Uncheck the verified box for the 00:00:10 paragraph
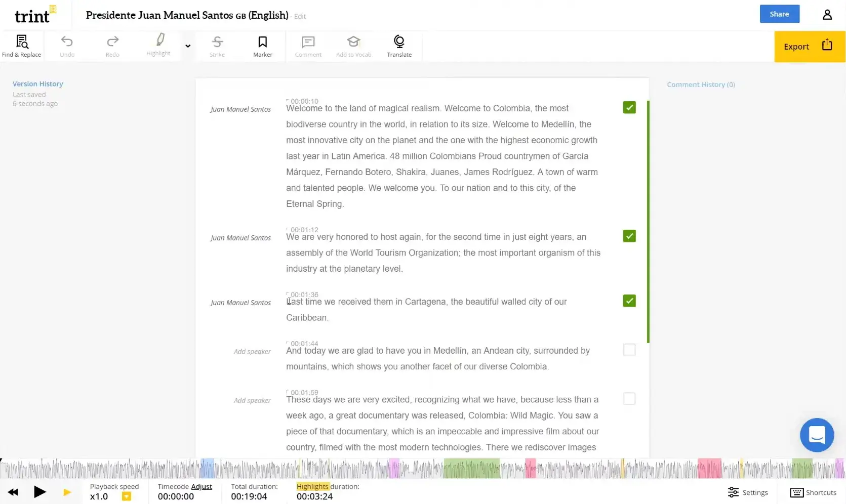The height and width of the screenshot is (504, 846). coord(629,107)
